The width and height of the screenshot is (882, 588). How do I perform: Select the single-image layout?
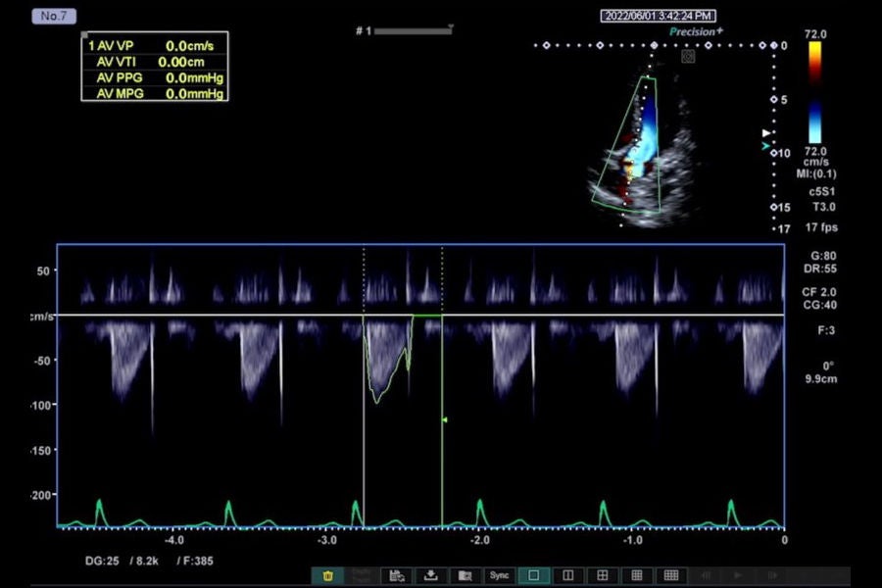tap(534, 575)
